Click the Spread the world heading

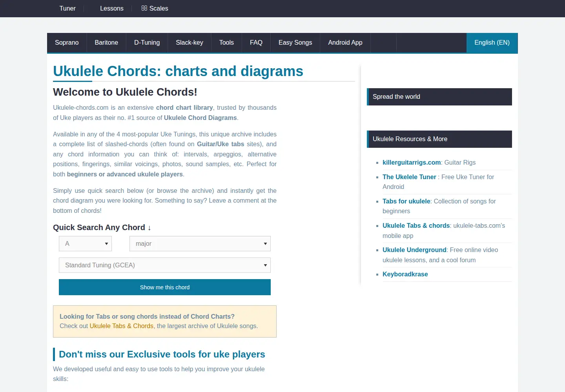tap(439, 97)
